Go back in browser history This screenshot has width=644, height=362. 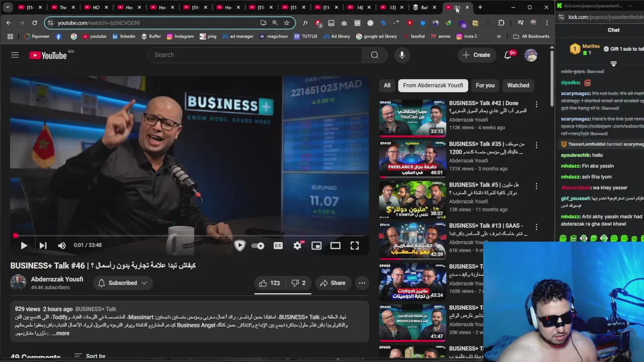click(9, 23)
